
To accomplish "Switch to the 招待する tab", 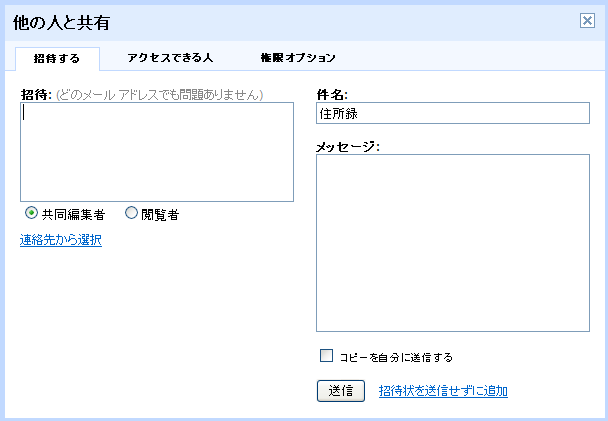I will click(57, 58).
